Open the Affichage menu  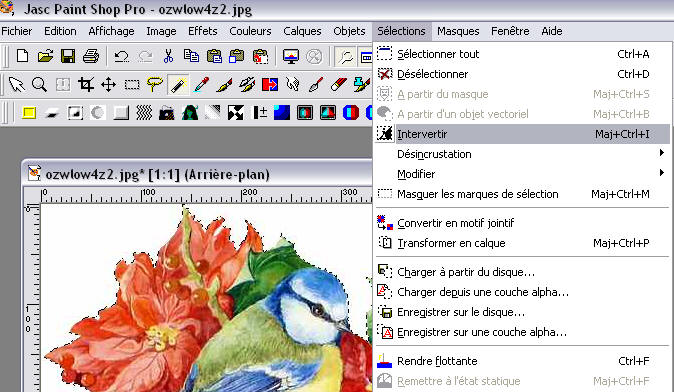point(111,31)
